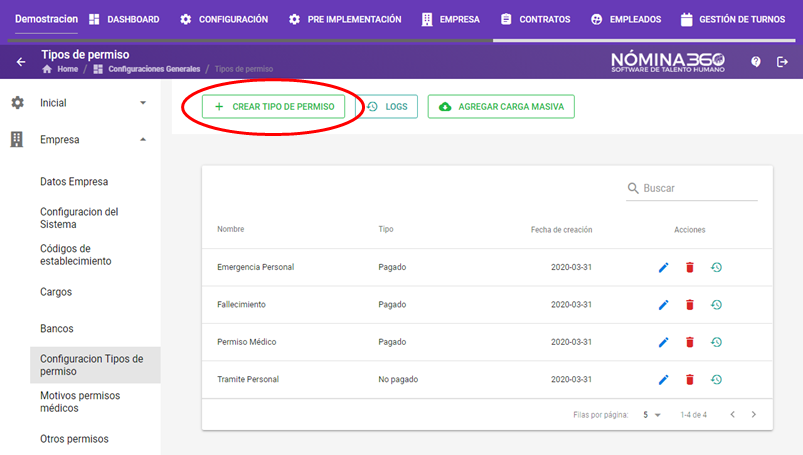Click Crear Tipo de Permiso button
803x455 pixels.
click(273, 107)
